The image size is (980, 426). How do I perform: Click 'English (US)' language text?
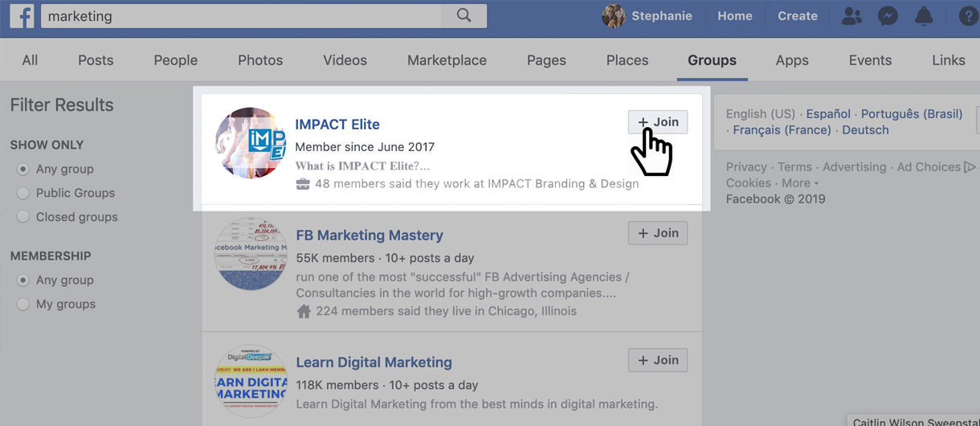pyautogui.click(x=760, y=113)
